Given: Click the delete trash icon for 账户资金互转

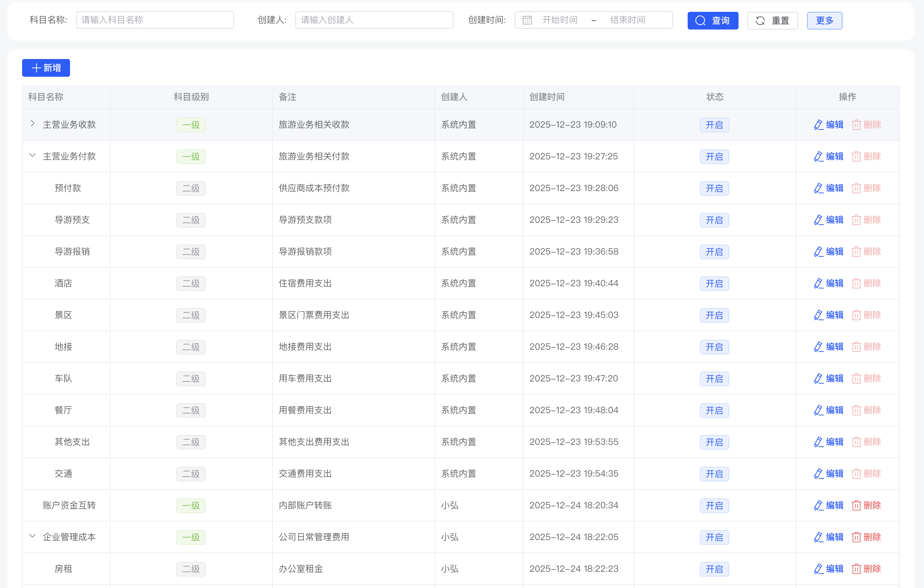Looking at the screenshot, I should 856,505.
